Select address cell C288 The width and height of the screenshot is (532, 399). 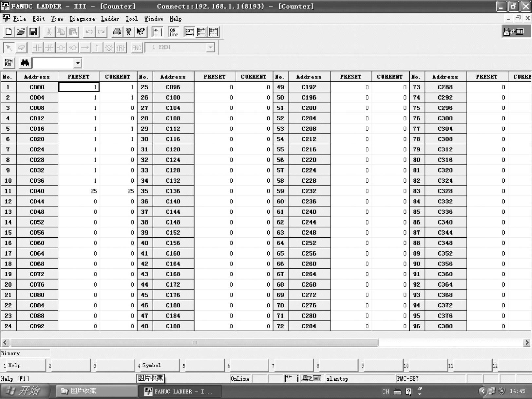coord(446,87)
